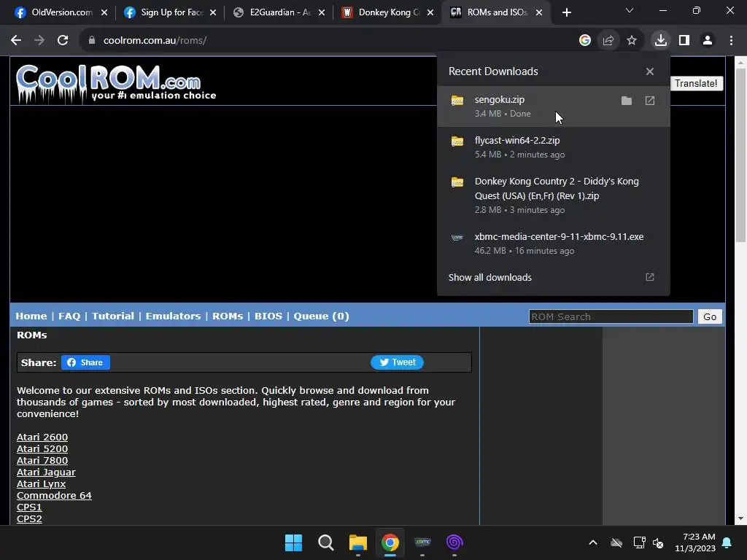Open the side panel icon
This screenshot has width=747, height=560.
pyautogui.click(x=684, y=41)
